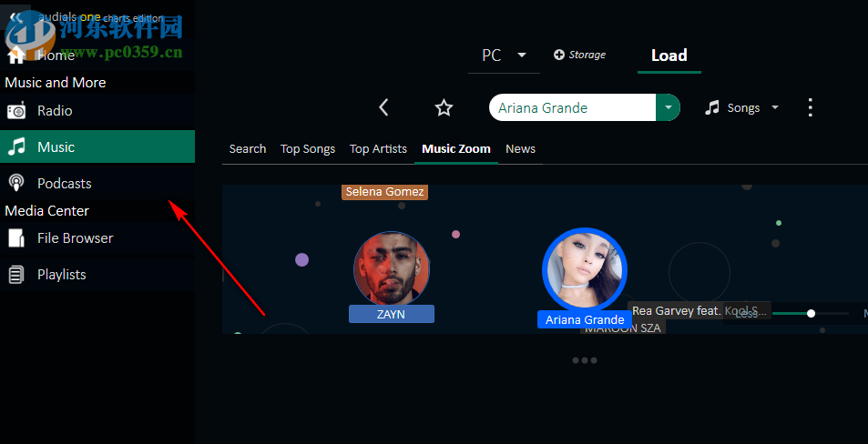Click the Ariana Grande name label
Viewport: 868px width, 444px height.
coord(585,319)
